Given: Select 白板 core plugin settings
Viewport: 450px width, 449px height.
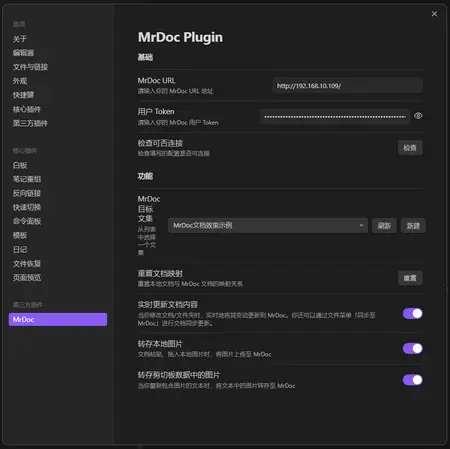Looking at the screenshot, I should pos(20,165).
